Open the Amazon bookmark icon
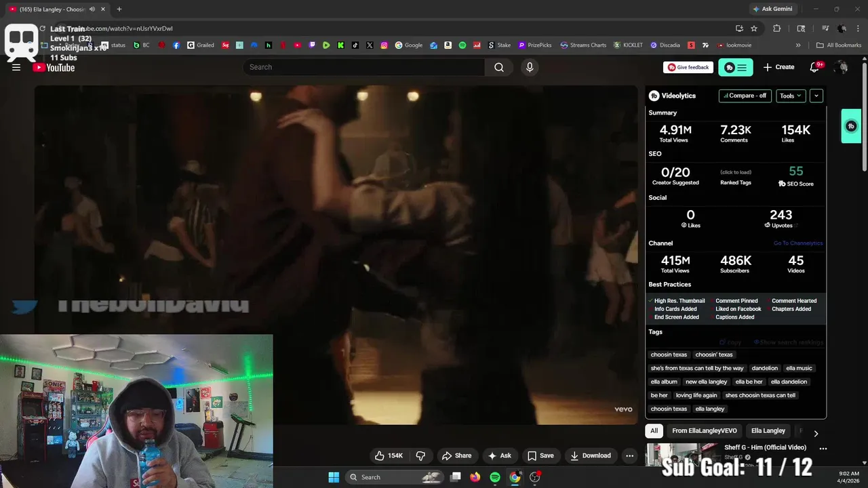 (448, 45)
